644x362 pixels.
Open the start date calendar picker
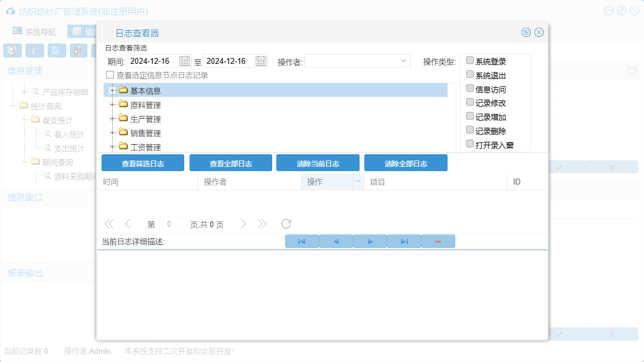click(x=185, y=61)
